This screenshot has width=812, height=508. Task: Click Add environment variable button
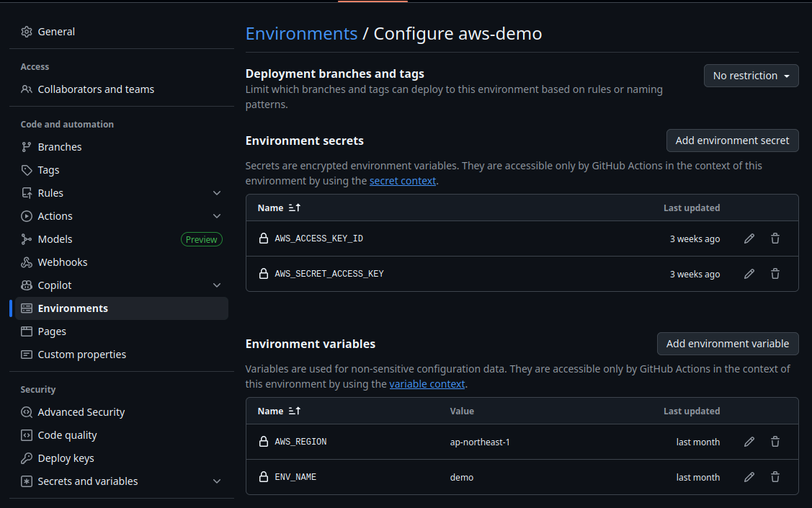click(x=727, y=344)
